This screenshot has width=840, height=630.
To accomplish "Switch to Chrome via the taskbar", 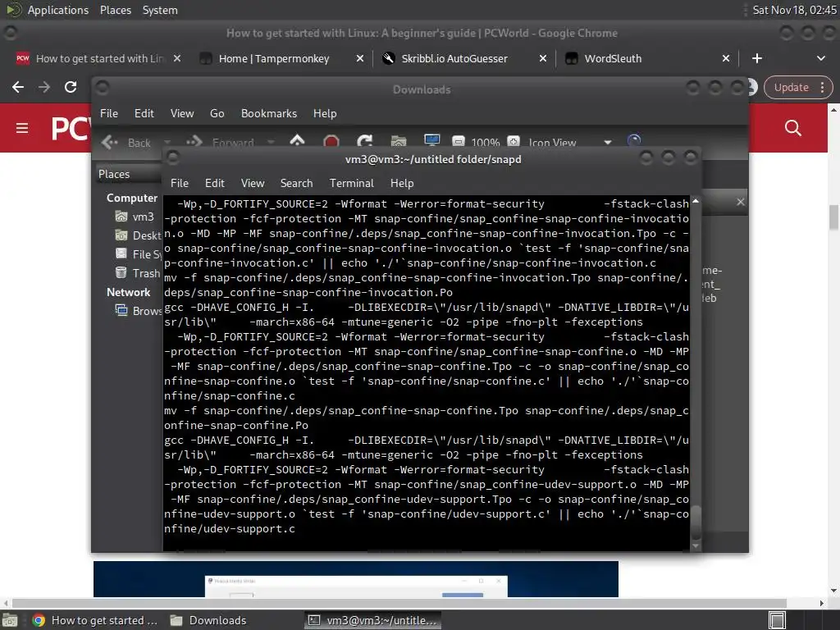I will point(95,620).
